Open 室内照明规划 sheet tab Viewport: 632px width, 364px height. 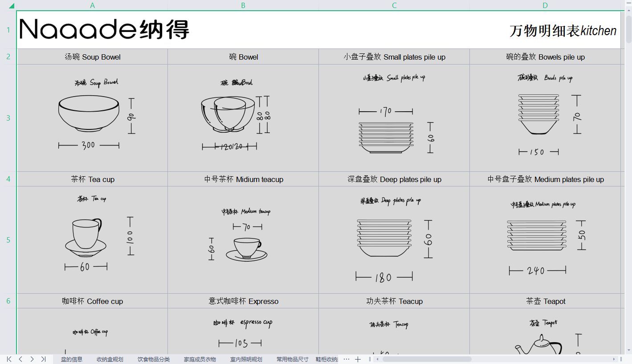coord(246,359)
